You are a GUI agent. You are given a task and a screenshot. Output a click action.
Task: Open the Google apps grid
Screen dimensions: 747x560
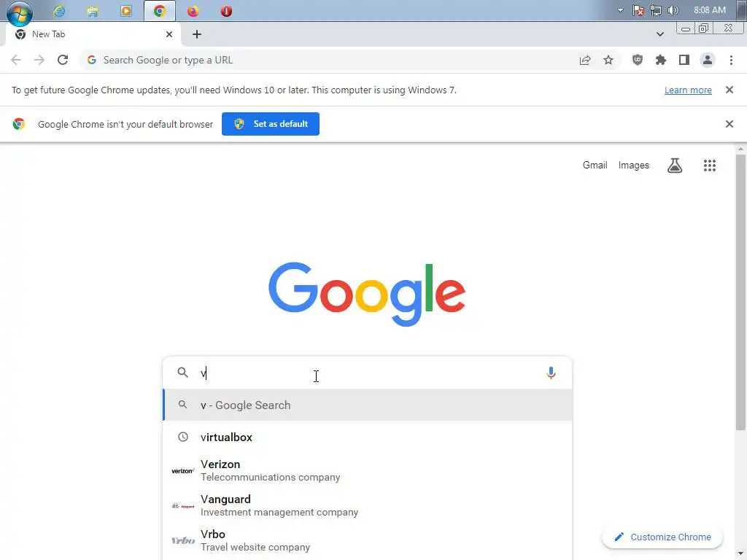coord(709,166)
